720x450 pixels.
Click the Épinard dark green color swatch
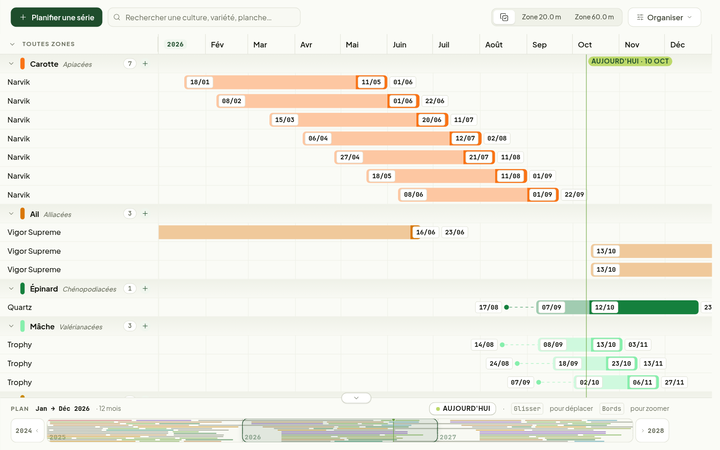[22, 289]
